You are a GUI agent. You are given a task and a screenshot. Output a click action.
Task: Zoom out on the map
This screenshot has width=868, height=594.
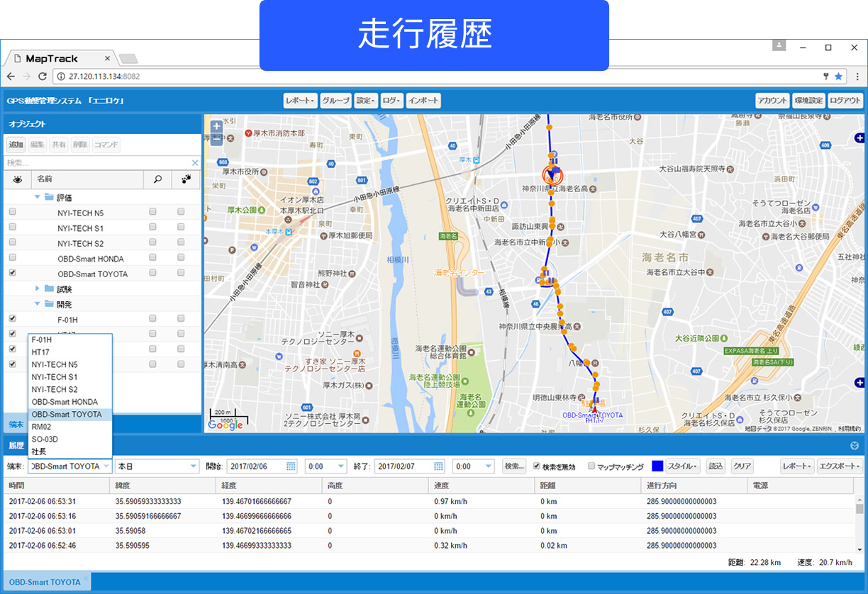[216, 140]
